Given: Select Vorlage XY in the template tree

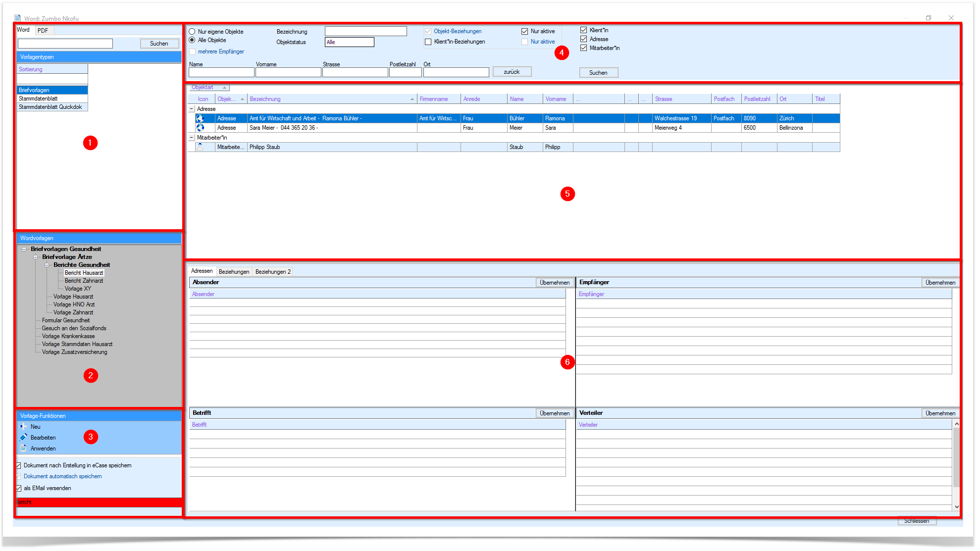Looking at the screenshot, I should click(78, 289).
